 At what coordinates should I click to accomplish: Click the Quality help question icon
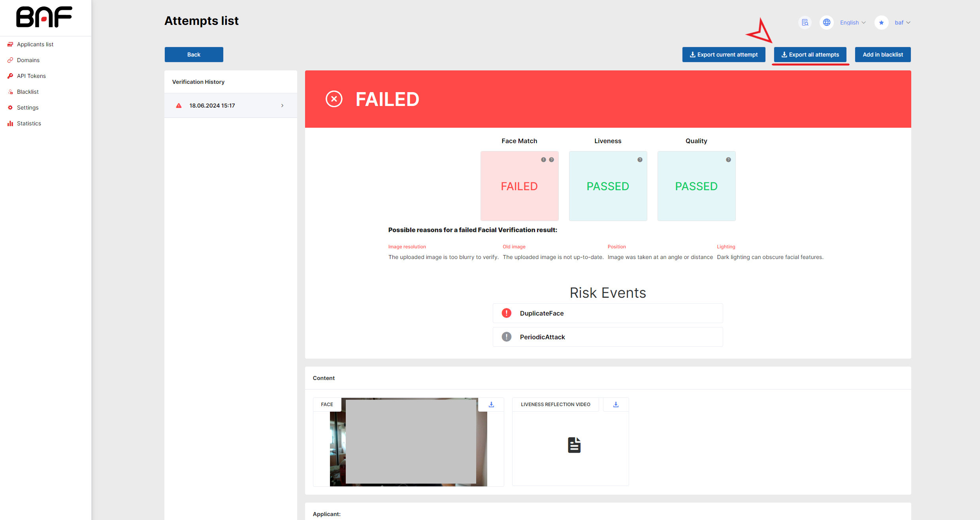pyautogui.click(x=728, y=160)
